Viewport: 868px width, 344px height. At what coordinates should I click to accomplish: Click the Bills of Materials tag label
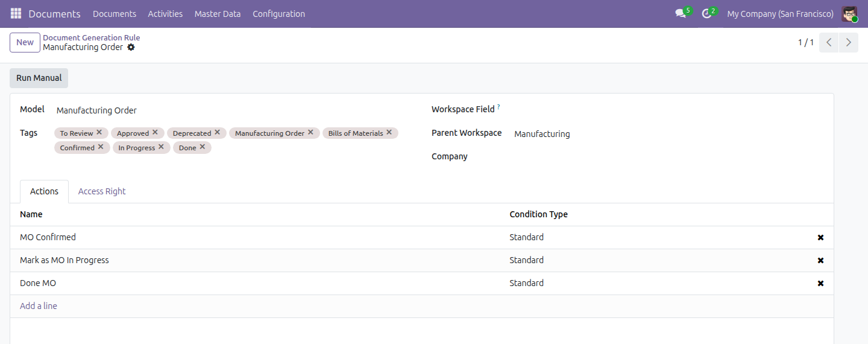pyautogui.click(x=356, y=133)
